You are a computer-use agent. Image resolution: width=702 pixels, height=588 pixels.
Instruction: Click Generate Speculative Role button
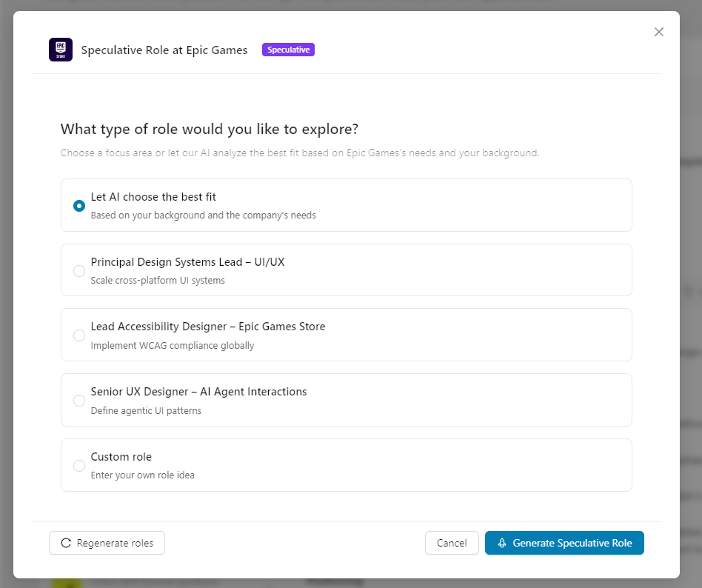click(564, 543)
